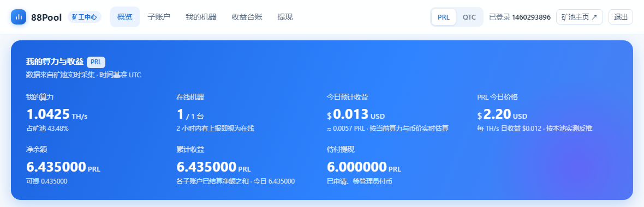Switch to the 子账户 tab
644x207 pixels.
pyautogui.click(x=159, y=17)
